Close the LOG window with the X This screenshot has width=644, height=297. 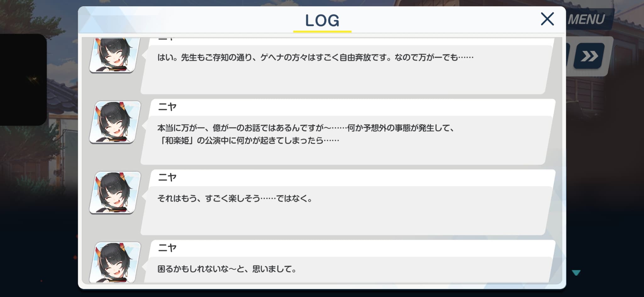click(547, 19)
